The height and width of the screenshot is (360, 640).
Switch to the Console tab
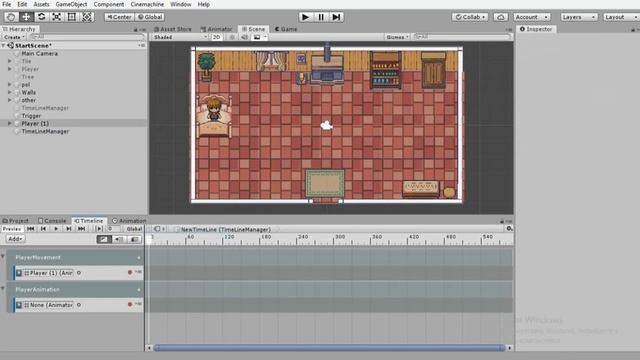(x=52, y=221)
